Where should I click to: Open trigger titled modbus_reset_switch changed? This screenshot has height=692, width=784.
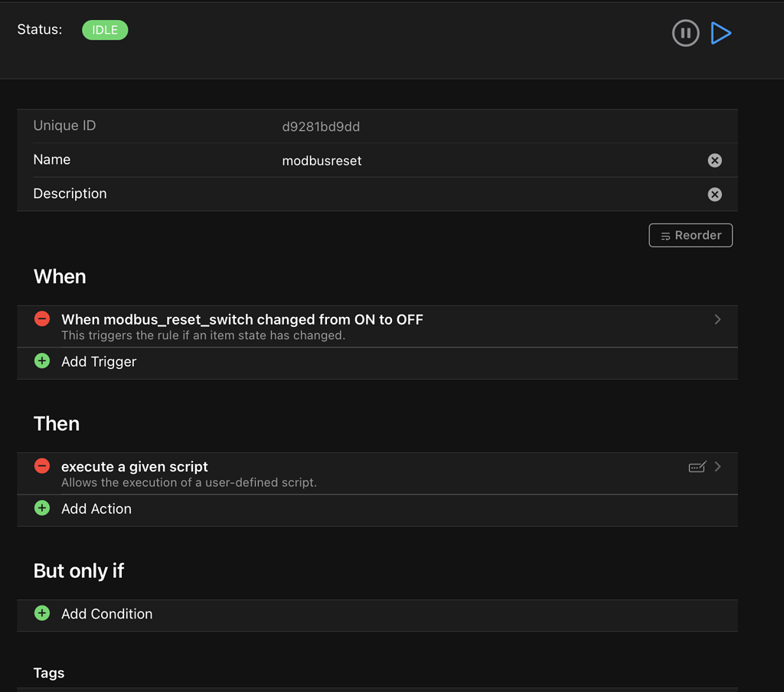pos(242,319)
